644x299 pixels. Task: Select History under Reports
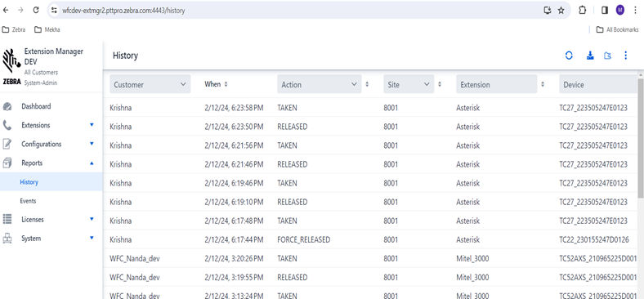[51, 182]
